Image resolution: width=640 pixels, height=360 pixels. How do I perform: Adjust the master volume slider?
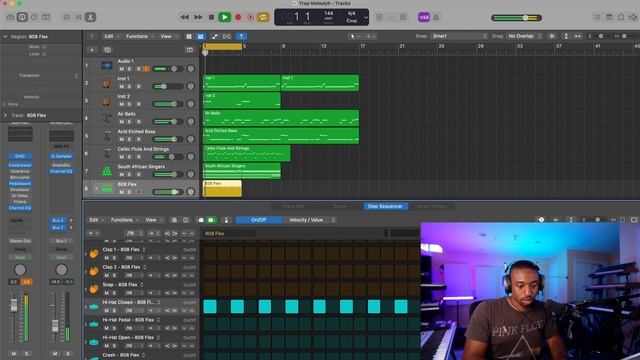click(517, 18)
